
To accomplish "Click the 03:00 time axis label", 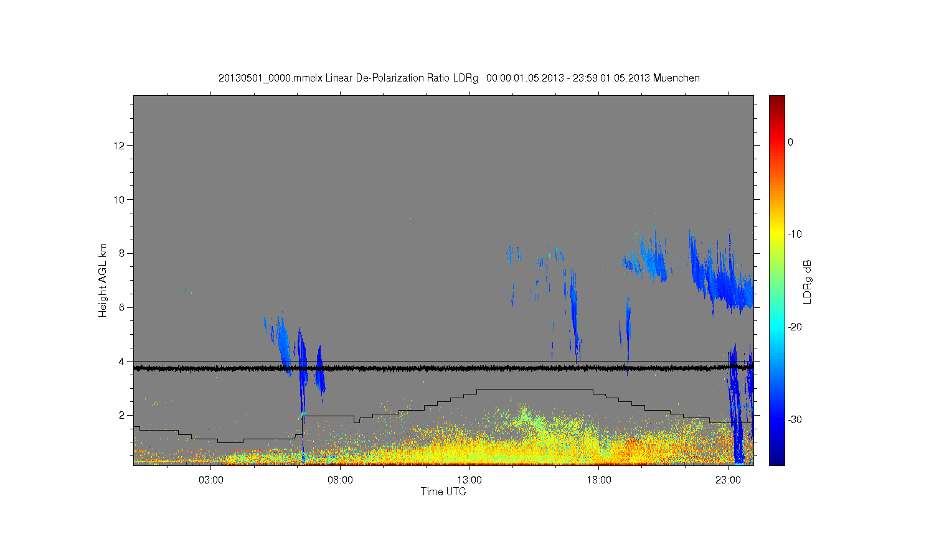I will click(x=211, y=480).
